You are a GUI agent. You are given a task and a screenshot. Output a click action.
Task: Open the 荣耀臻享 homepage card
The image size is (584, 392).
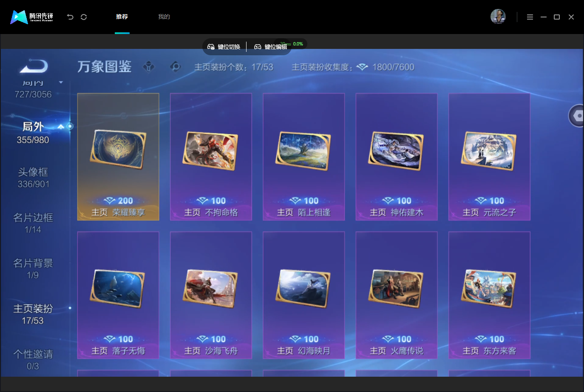(x=118, y=157)
